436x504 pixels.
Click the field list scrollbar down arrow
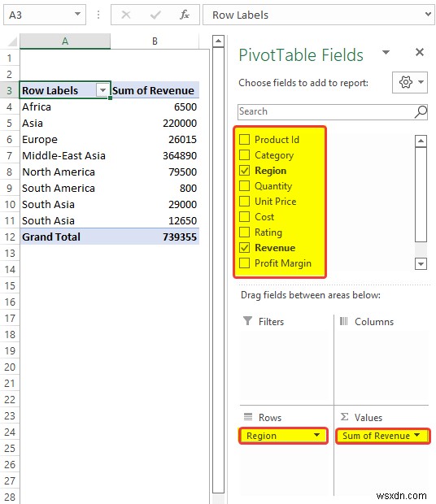click(421, 264)
